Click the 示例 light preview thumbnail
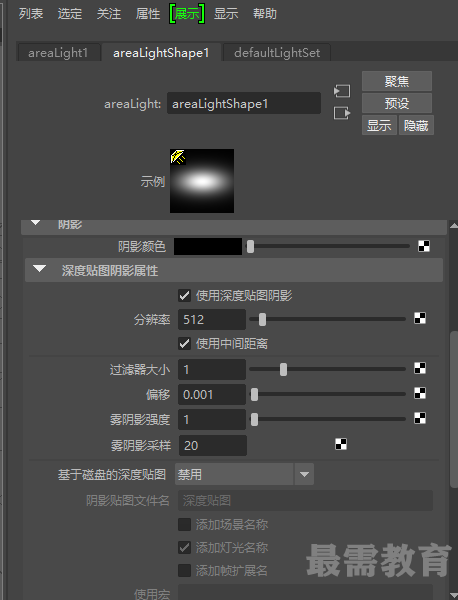 pyautogui.click(x=202, y=181)
